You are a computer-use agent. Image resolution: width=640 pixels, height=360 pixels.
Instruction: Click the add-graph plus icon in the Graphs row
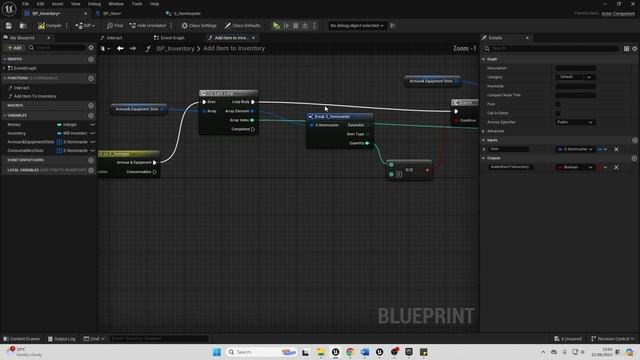(x=91, y=60)
